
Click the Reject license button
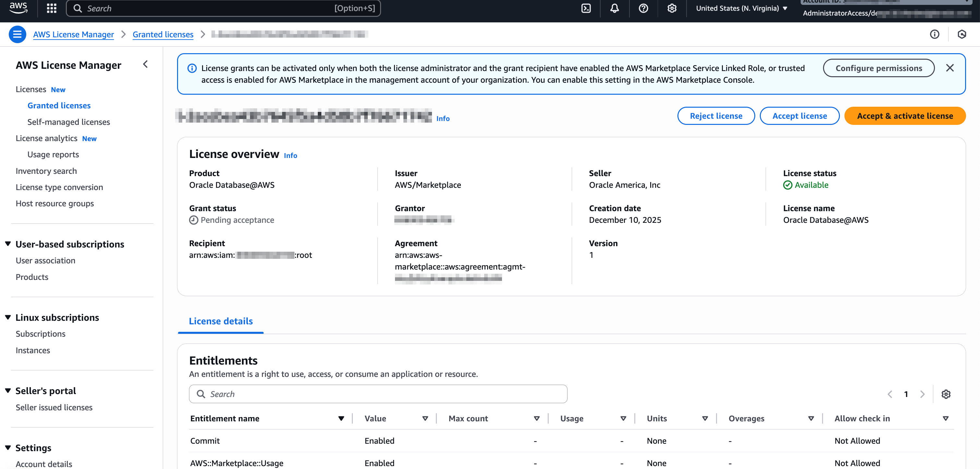pyautogui.click(x=716, y=116)
